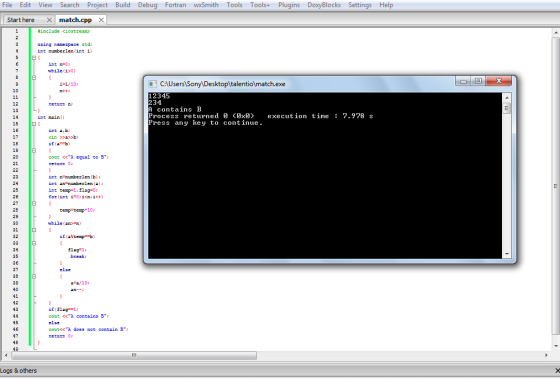
Task: Collapse the else block fold at line 38
Action: click(34, 276)
